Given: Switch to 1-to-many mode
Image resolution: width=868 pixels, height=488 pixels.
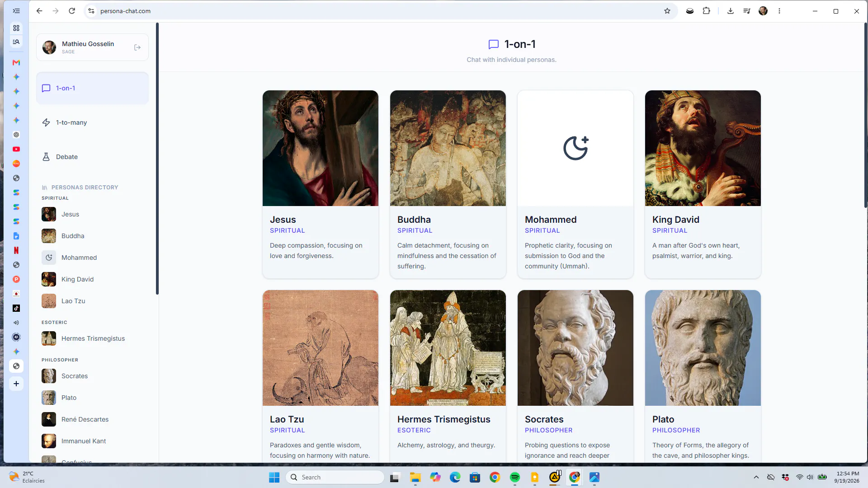Looking at the screenshot, I should pos(92,122).
